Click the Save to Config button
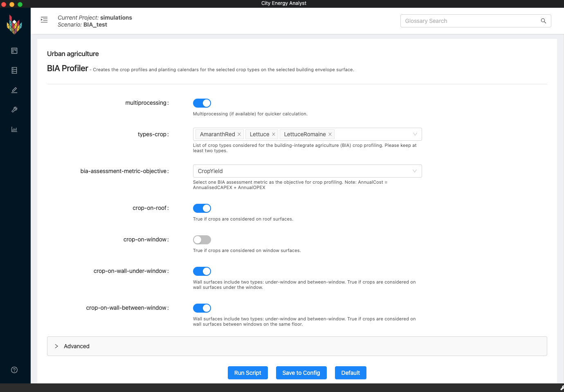564x392 pixels. pyautogui.click(x=301, y=373)
